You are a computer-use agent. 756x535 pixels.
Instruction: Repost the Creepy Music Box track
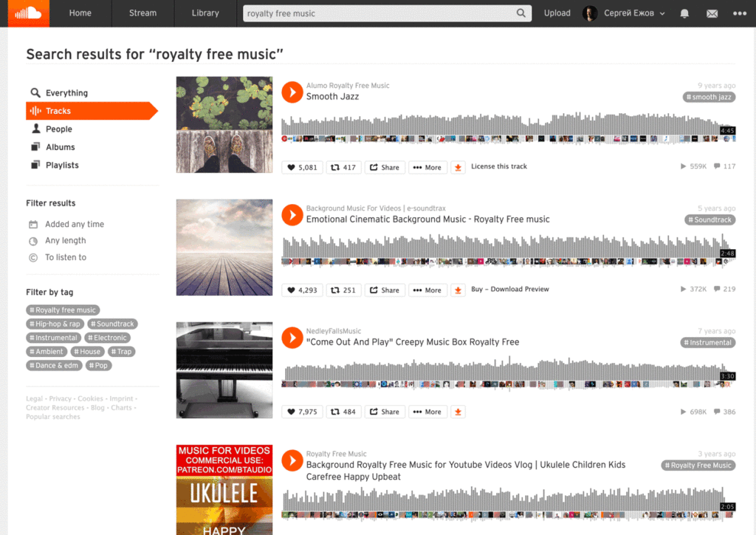(x=343, y=412)
